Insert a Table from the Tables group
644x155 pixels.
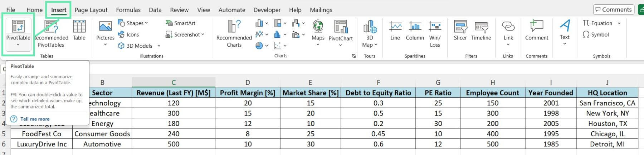pyautogui.click(x=79, y=30)
